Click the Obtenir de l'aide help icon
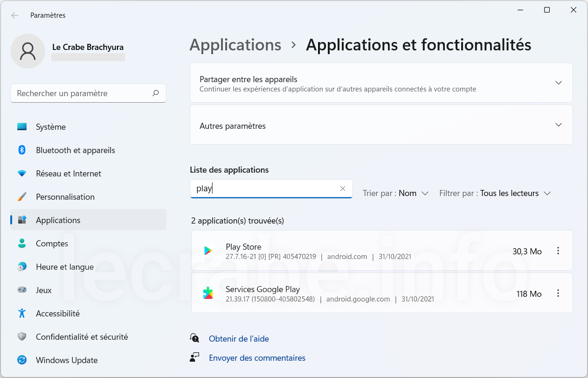 (x=195, y=338)
